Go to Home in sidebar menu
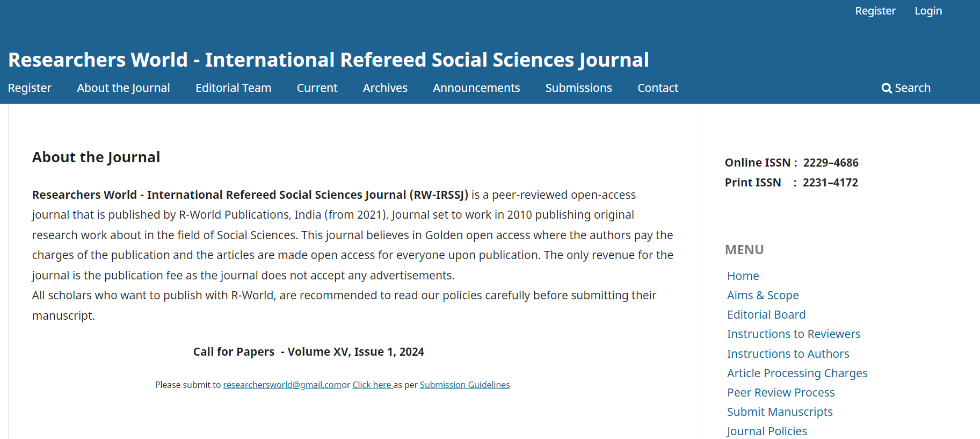The image size is (980, 439). [743, 276]
